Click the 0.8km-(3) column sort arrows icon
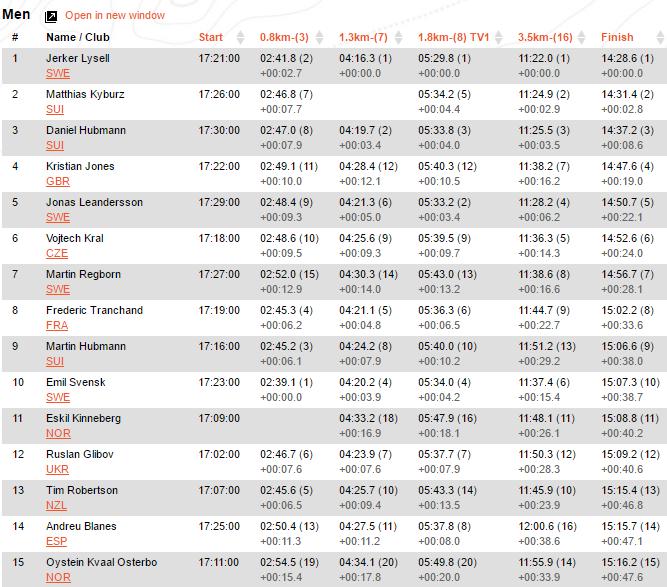Viewport: 667px width, 587px height. tap(319, 37)
